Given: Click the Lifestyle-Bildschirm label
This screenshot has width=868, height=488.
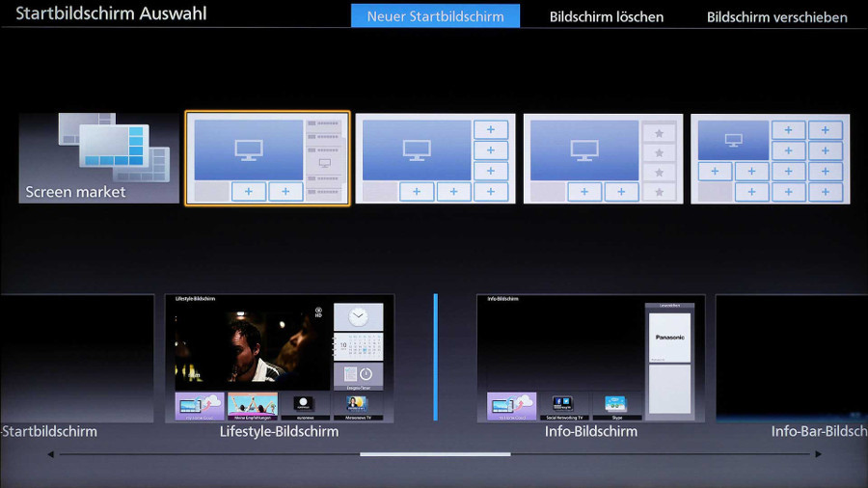Looking at the screenshot, I should click(x=279, y=431).
